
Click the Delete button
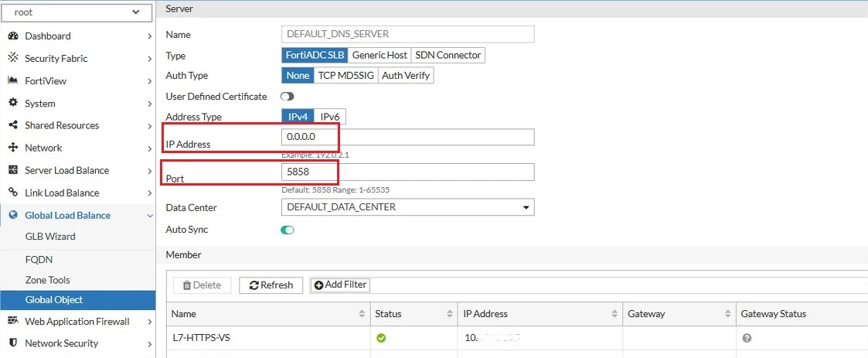coord(202,285)
